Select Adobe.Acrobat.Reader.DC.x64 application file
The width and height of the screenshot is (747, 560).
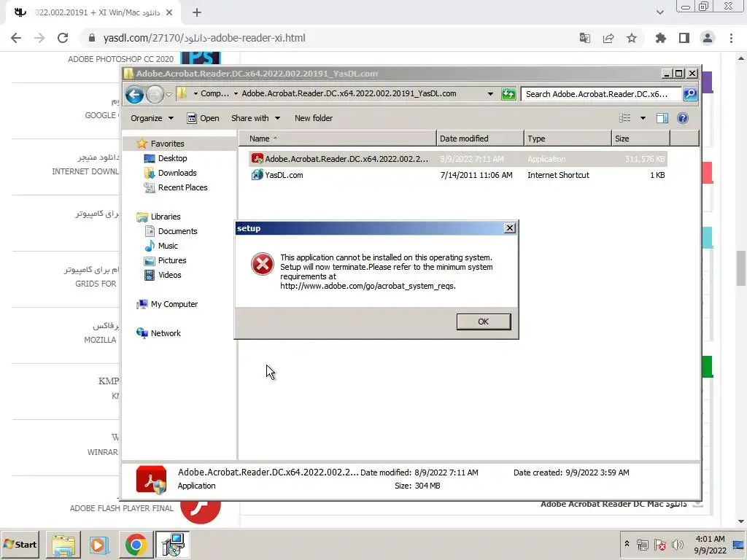[458, 159]
